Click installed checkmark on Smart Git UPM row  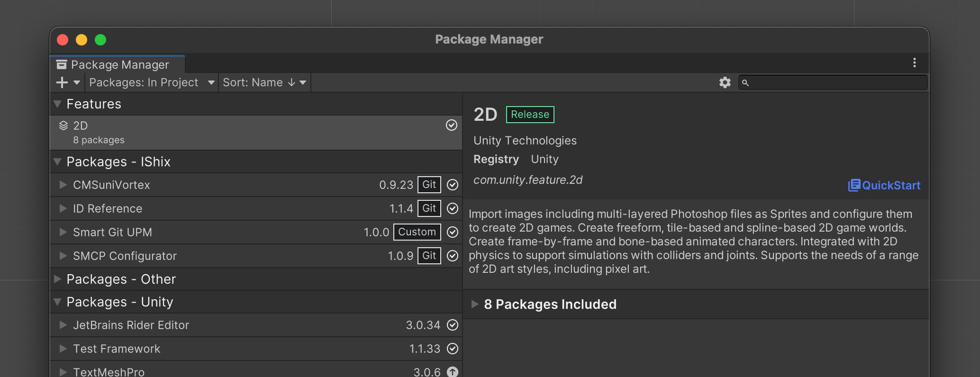(453, 232)
